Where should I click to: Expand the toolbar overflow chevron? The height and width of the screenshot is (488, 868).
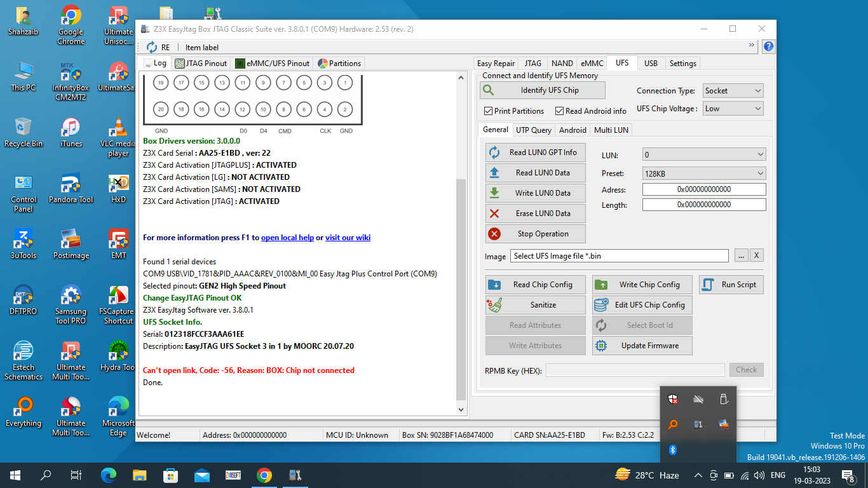click(x=752, y=45)
